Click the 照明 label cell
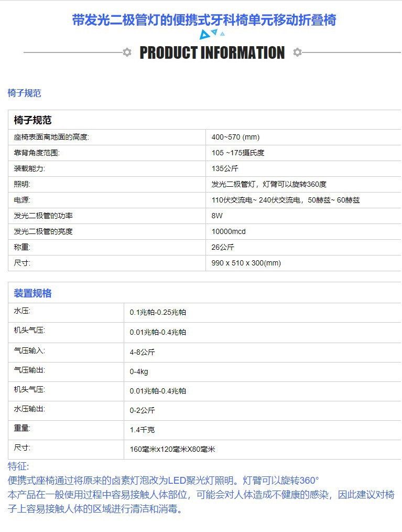 [x=107, y=184]
